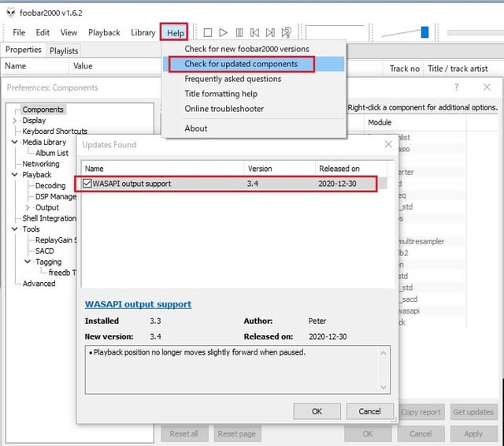This screenshot has height=446, width=504.
Task: Select Advanced tree item
Action: coord(39,284)
